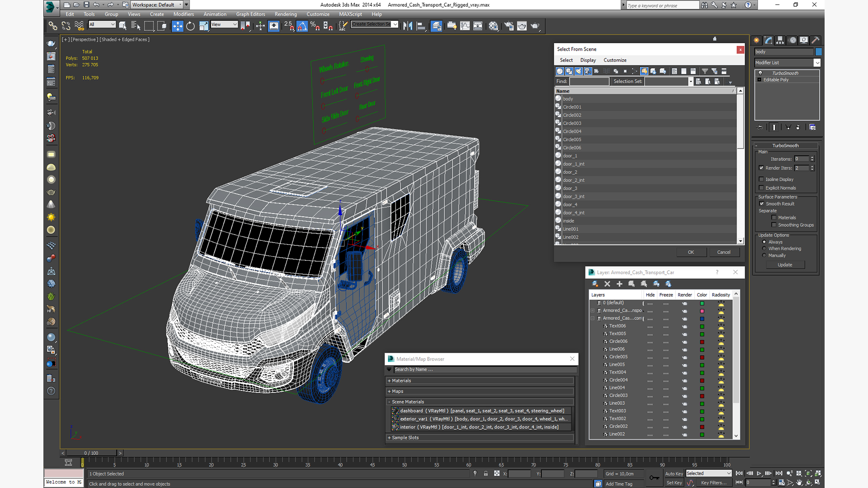Viewport: 868px width, 488px height.
Task: Activate the Select and Uniform Scale tool
Action: click(203, 26)
